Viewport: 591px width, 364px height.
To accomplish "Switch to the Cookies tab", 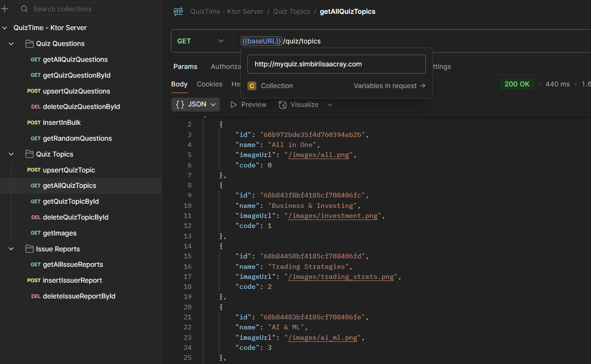I will click(x=209, y=84).
